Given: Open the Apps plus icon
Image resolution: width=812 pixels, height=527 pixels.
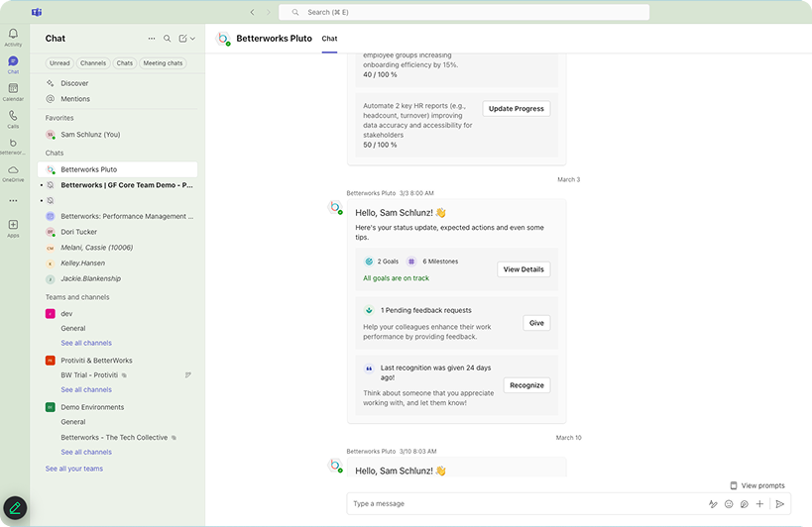Looking at the screenshot, I should click(13, 225).
